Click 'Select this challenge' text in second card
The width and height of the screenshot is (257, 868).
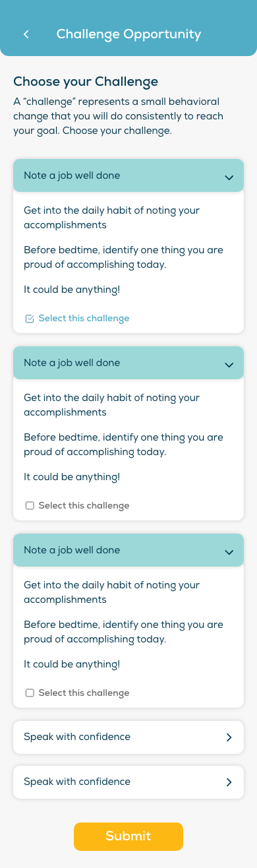[84, 506]
